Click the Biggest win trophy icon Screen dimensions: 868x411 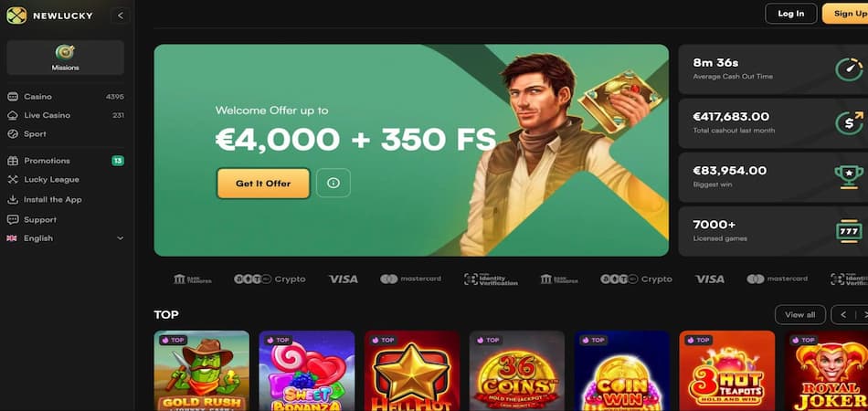coord(849,177)
